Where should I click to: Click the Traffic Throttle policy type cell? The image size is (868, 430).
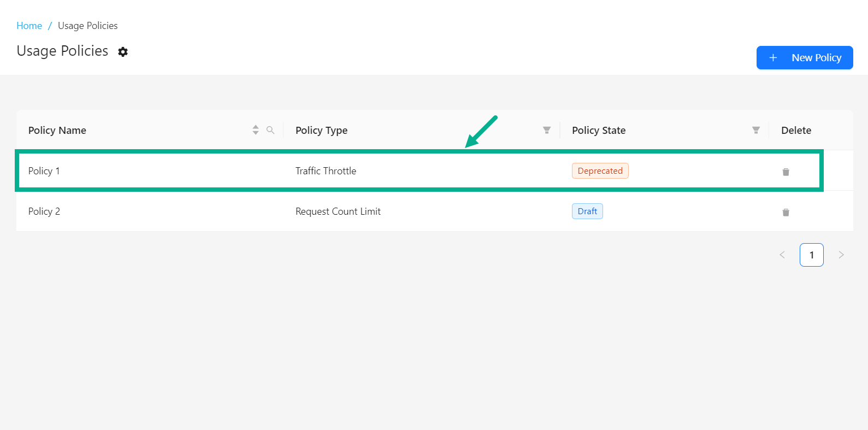click(326, 171)
